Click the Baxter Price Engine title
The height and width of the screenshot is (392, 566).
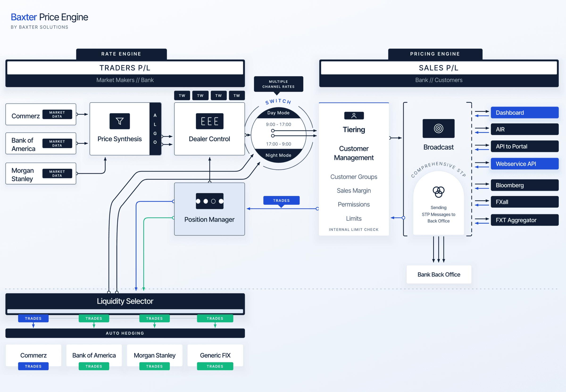click(x=49, y=17)
